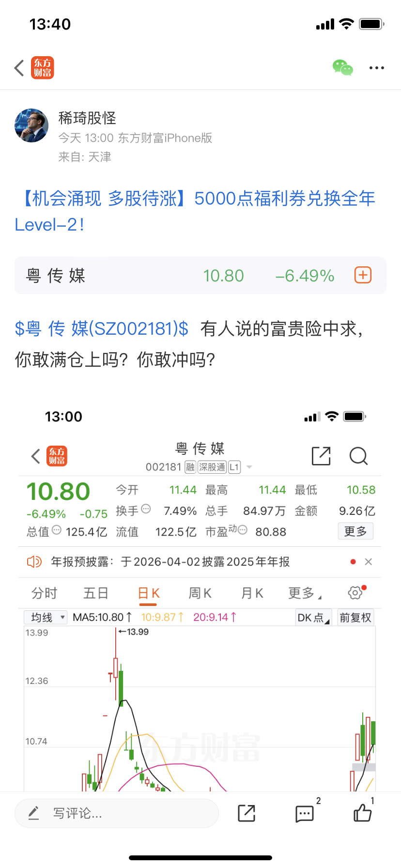The width and height of the screenshot is (401, 868).
Task: Open the 稀琦股怪 profile avatar
Action: coord(31,125)
